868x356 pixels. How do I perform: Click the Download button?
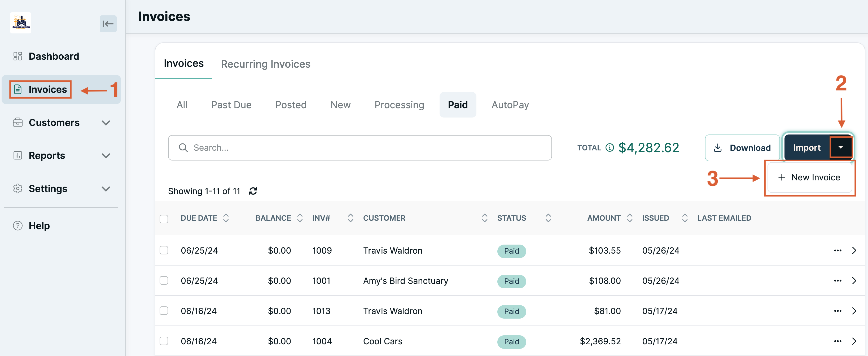pyautogui.click(x=742, y=148)
